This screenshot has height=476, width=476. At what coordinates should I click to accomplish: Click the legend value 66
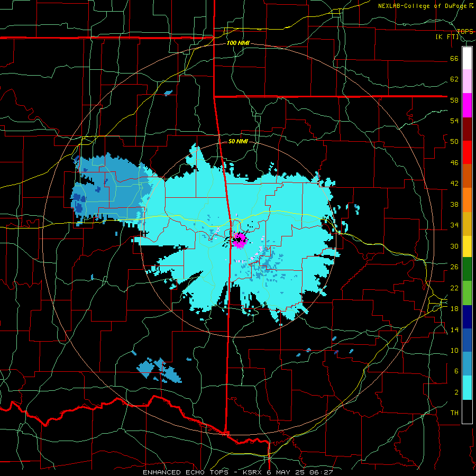454,58
